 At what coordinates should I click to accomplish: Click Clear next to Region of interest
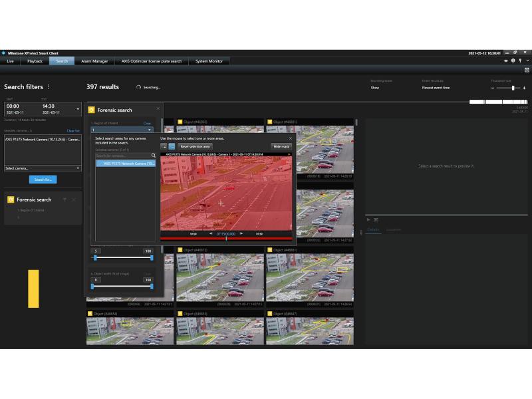(x=147, y=124)
